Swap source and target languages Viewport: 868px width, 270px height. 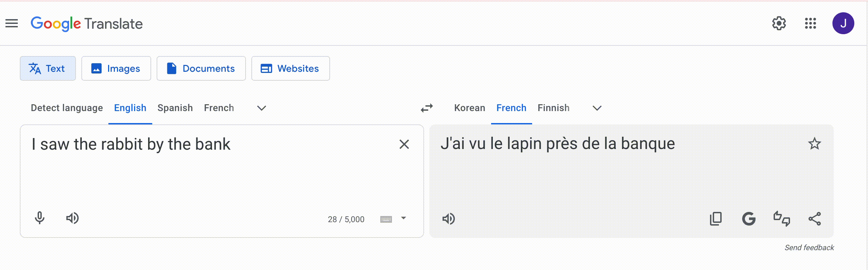point(426,108)
